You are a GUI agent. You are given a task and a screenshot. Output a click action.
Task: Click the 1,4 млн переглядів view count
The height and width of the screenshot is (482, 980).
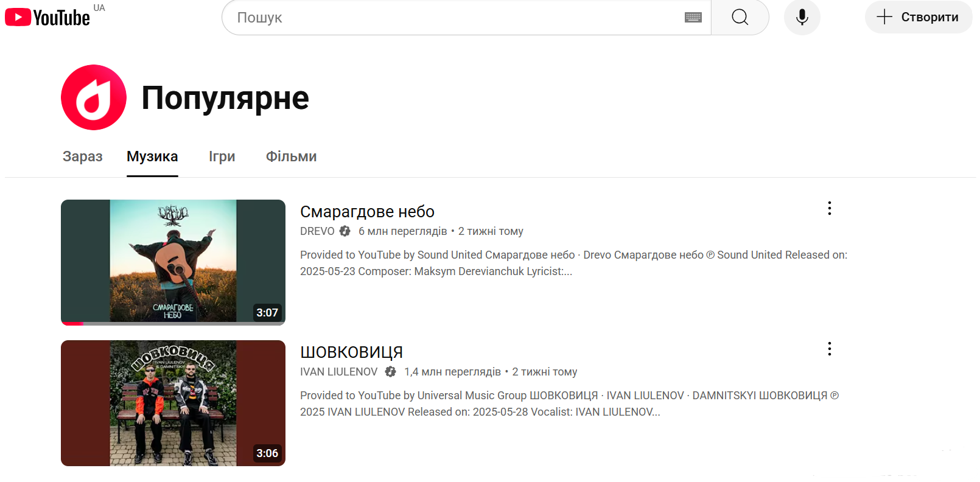pyautogui.click(x=452, y=372)
